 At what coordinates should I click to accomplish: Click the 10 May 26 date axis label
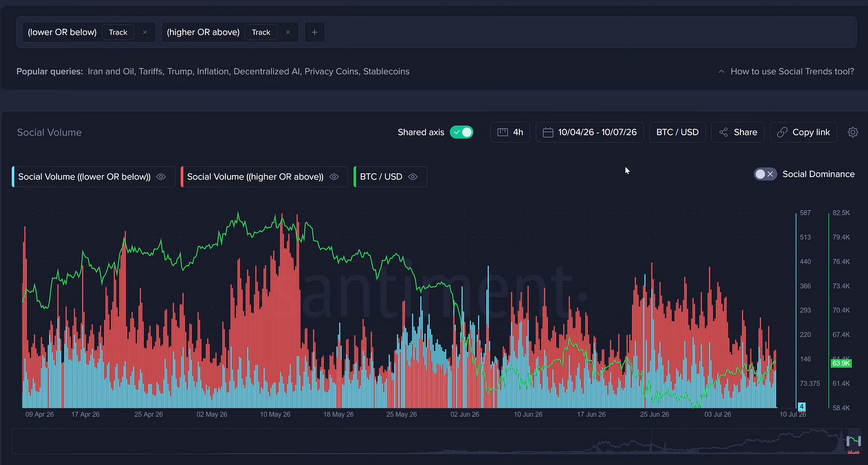[275, 414]
